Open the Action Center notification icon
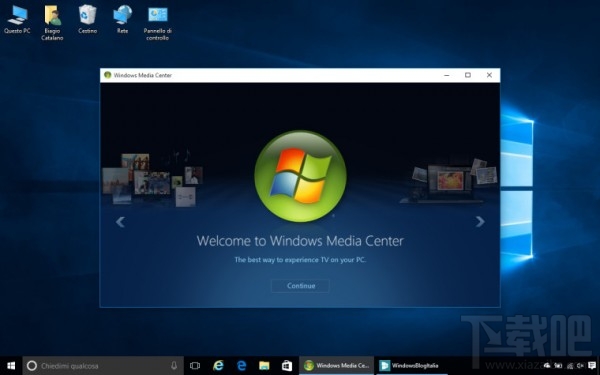The width and height of the screenshot is (600, 375). coord(592,365)
